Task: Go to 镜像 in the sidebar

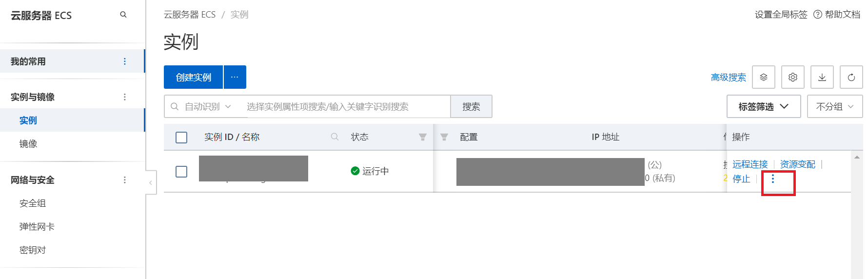Action: tap(28, 144)
